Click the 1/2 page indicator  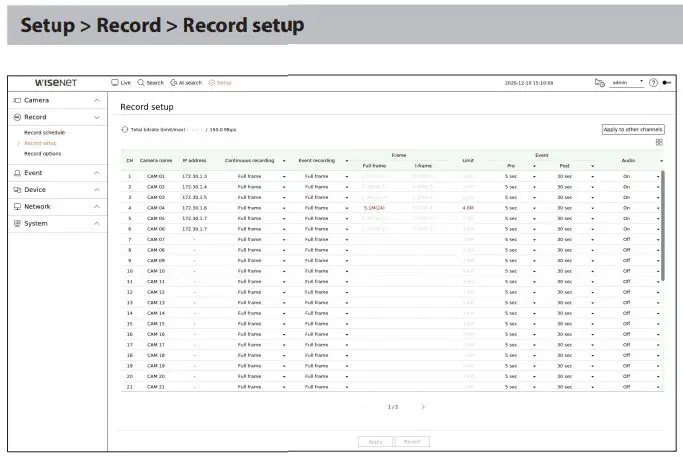[x=393, y=407]
